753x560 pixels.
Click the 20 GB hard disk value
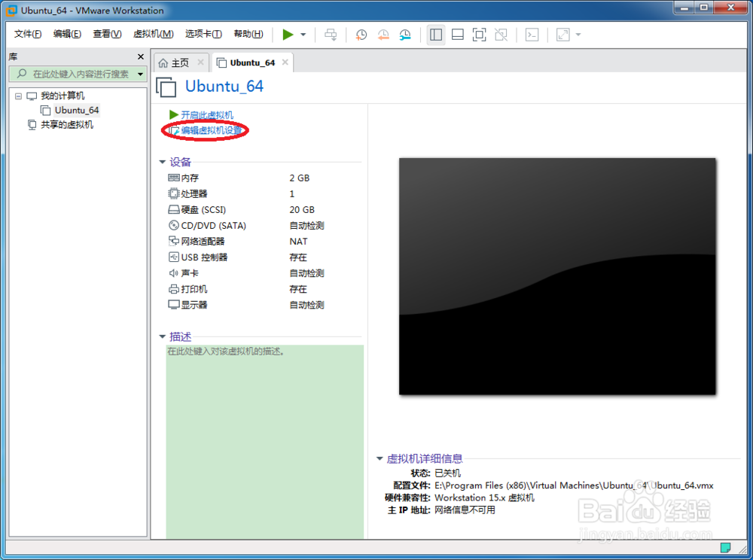302,210
